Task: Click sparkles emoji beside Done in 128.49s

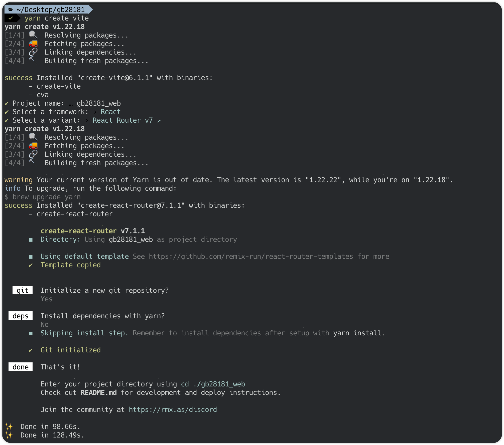Action: point(9,435)
